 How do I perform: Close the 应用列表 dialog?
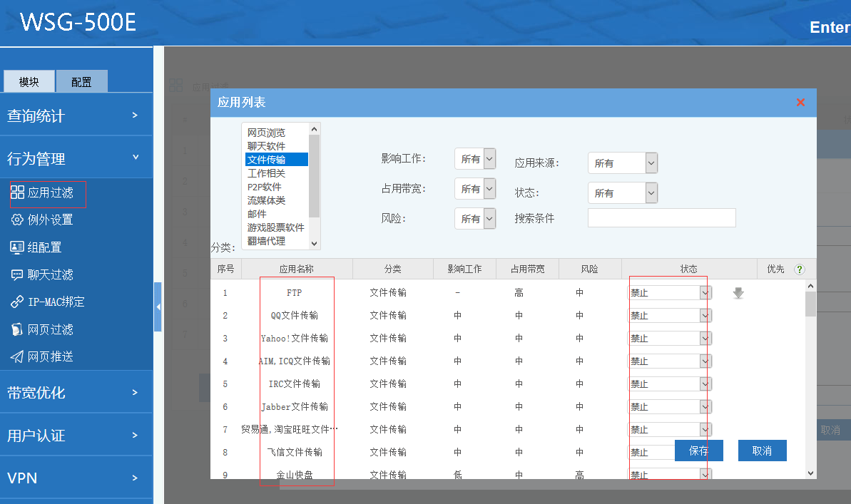click(800, 103)
